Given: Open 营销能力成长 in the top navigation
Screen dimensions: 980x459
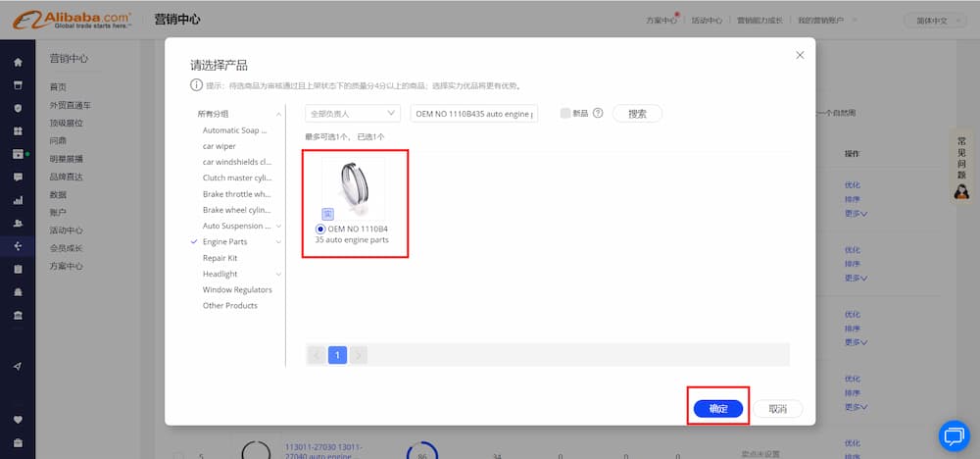Looking at the screenshot, I should pos(759,21).
